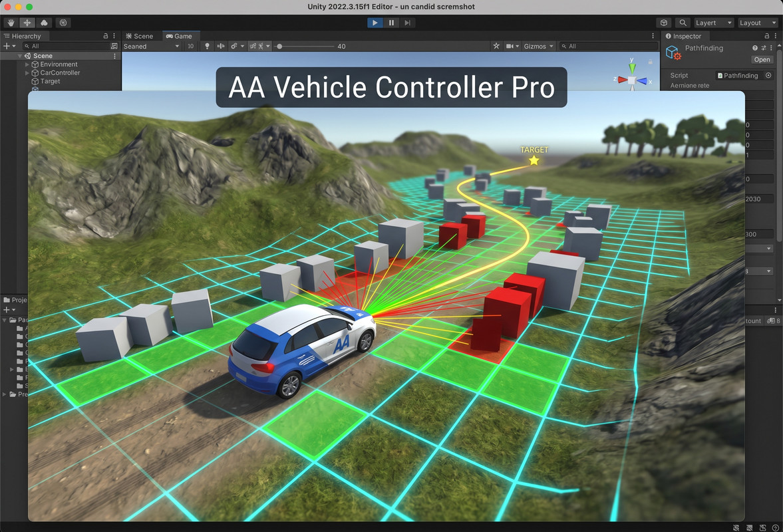Click the 10 value box in the view toolbar
Image resolution: width=783 pixels, height=532 pixels.
(190, 46)
